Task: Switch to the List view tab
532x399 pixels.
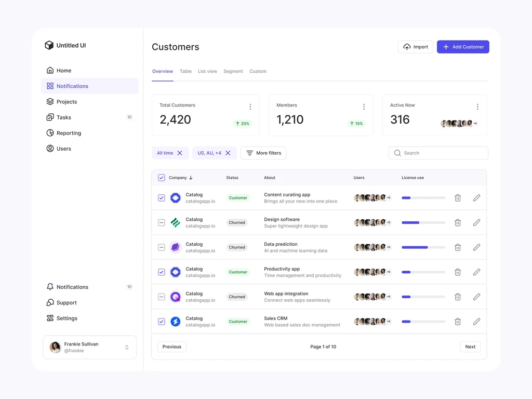Action: pos(207,71)
